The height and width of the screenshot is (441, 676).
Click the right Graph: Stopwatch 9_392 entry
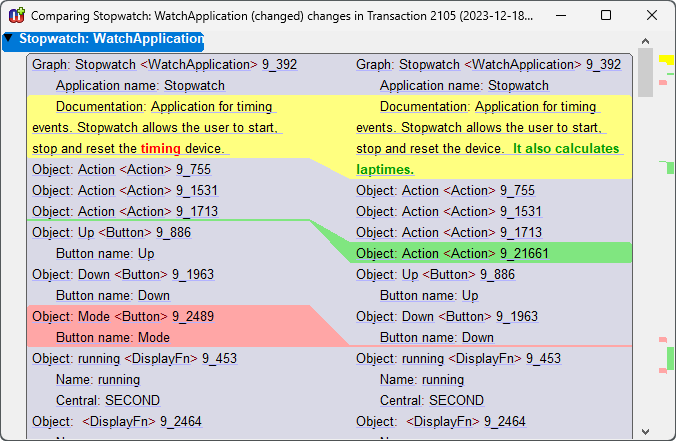pos(488,65)
